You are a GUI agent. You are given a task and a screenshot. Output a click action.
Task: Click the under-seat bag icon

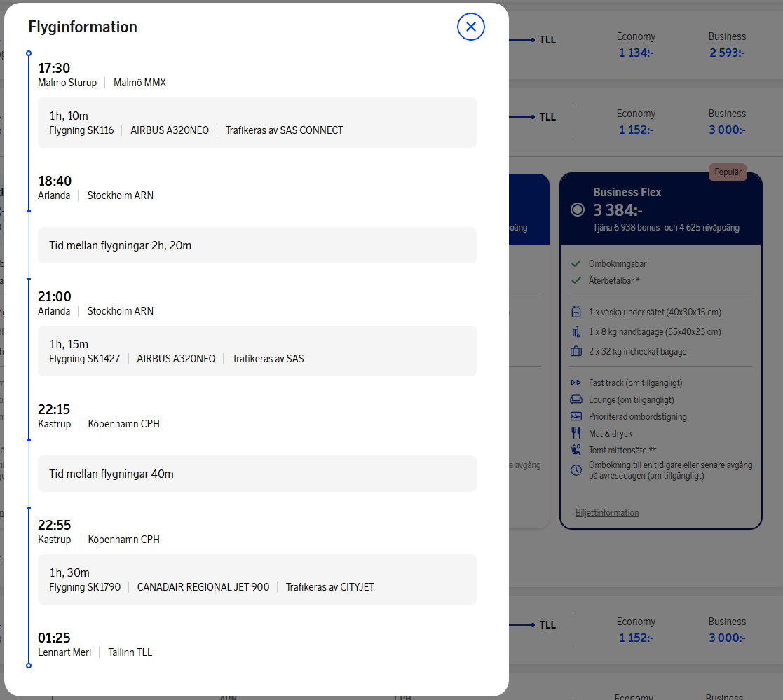coord(576,312)
